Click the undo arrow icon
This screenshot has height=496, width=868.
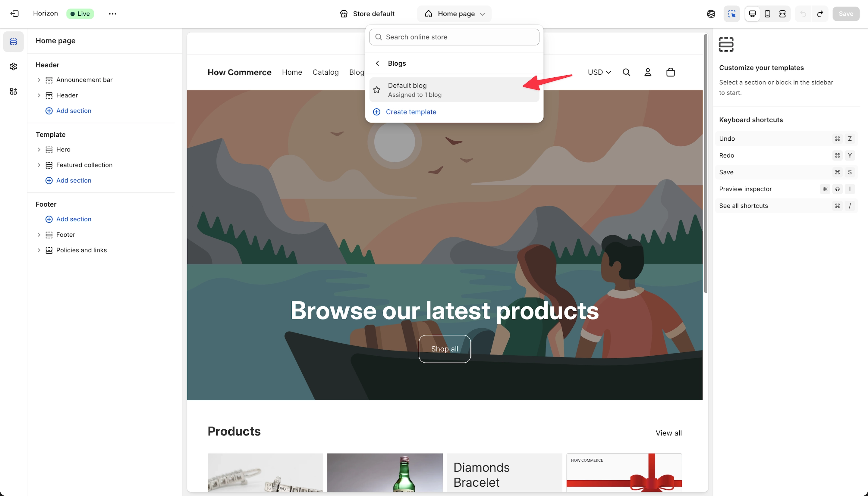pyautogui.click(x=803, y=14)
